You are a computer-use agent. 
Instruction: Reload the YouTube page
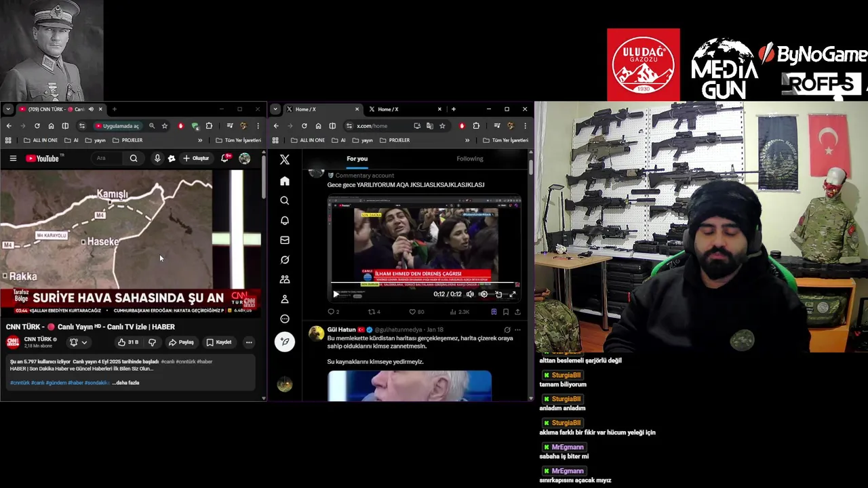[37, 126]
